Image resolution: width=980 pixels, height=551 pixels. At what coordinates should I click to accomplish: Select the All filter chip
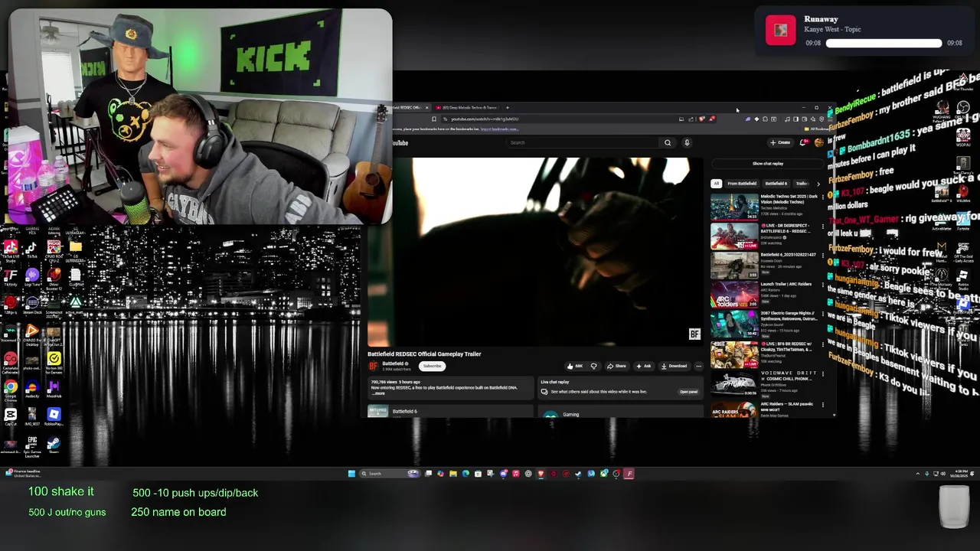(716, 184)
